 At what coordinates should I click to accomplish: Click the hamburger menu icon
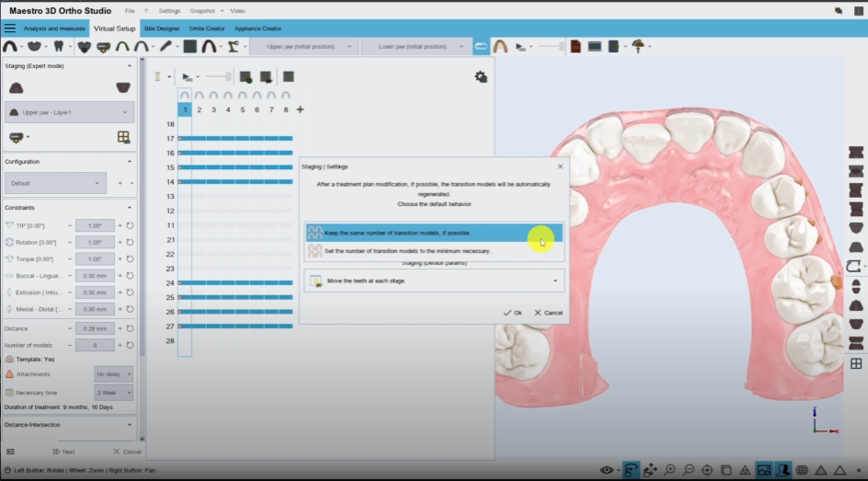(x=9, y=29)
